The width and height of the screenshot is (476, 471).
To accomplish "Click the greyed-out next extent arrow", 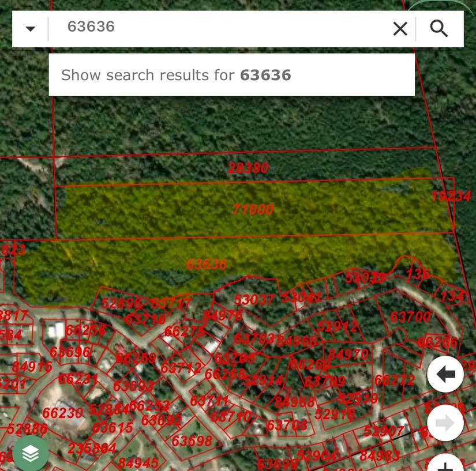I will 445,423.
